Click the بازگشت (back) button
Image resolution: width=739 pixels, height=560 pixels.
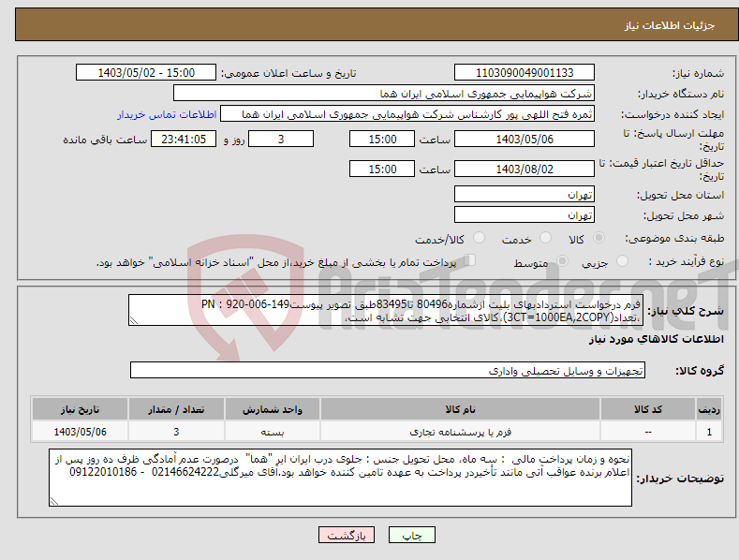pos(347,535)
